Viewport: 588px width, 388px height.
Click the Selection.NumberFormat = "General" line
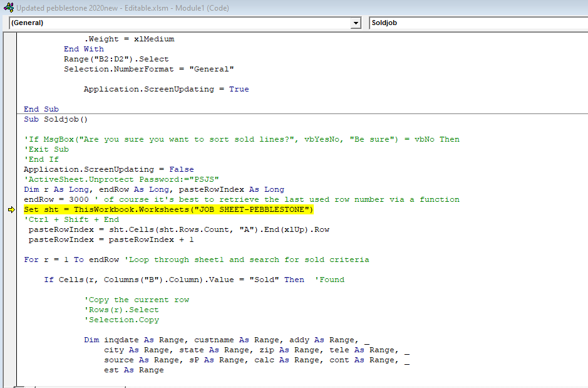tap(148, 70)
